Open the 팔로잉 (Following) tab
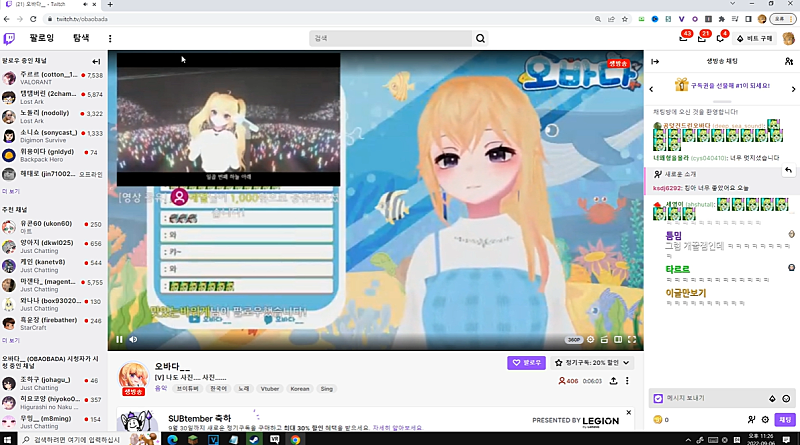 point(42,38)
